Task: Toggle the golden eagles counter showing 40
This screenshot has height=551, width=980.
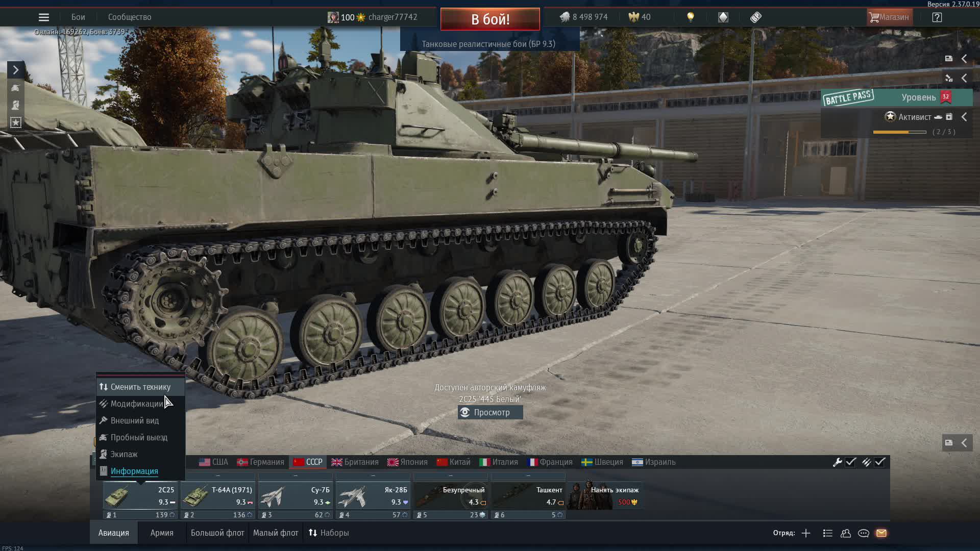Action: (x=638, y=17)
